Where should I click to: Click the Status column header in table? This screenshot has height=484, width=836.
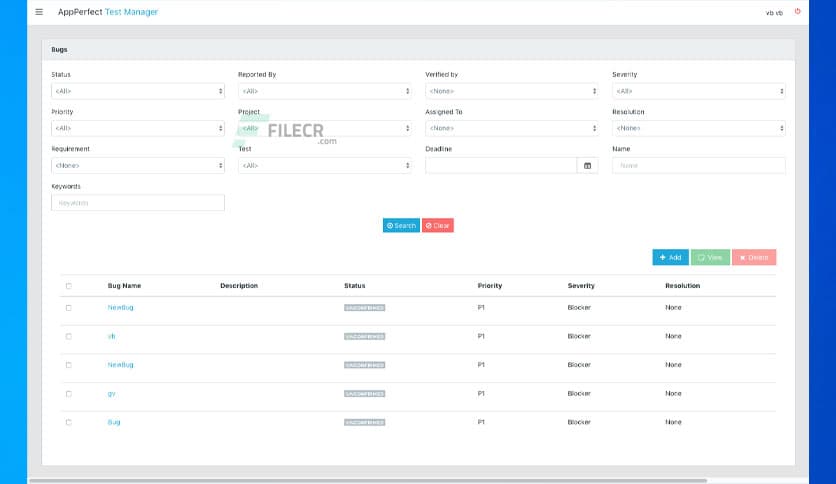click(355, 286)
